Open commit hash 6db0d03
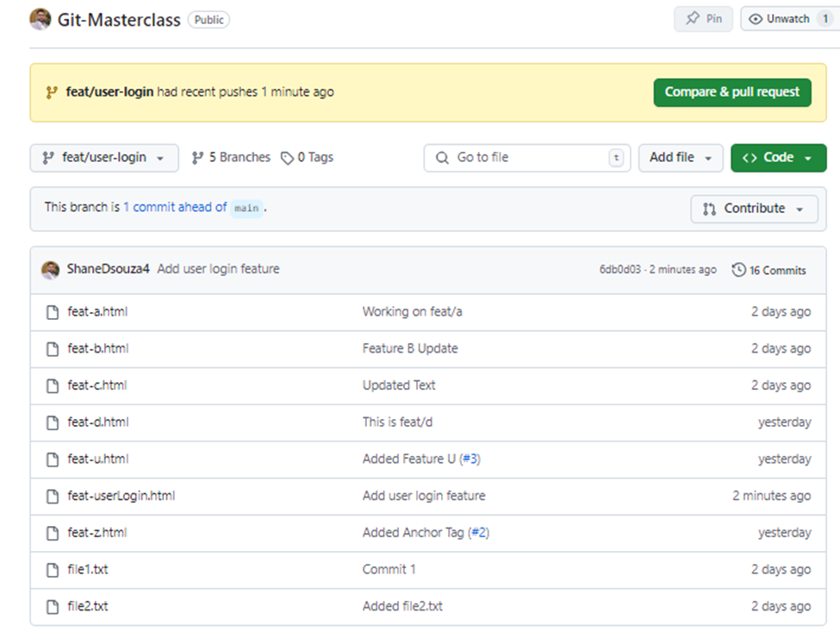 pos(619,269)
